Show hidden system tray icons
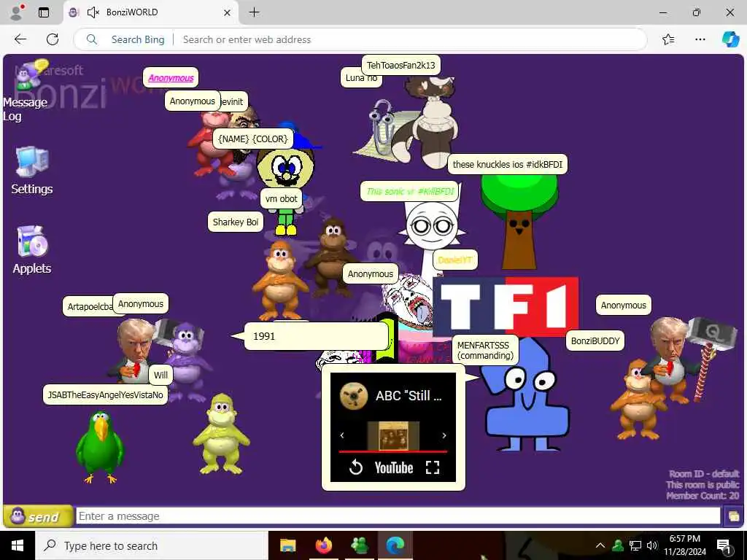Viewport: 747px width, 560px height. pyautogui.click(x=600, y=545)
